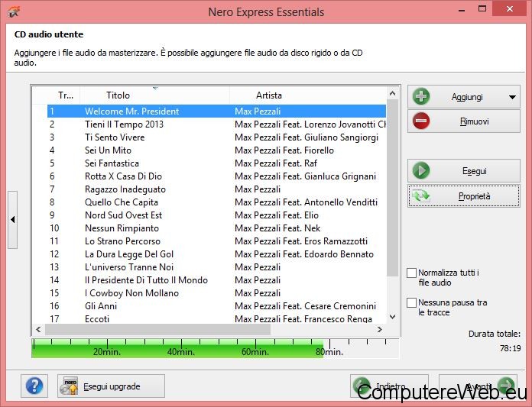The height and width of the screenshot is (407, 532).
Task: Click artist Max Pezzali Feat. Raf
Action: 276,163
